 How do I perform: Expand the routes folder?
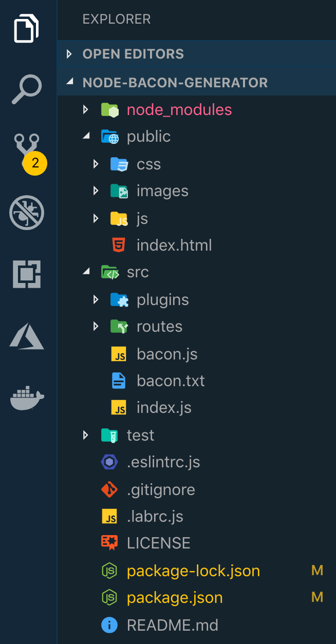pyautogui.click(x=159, y=327)
